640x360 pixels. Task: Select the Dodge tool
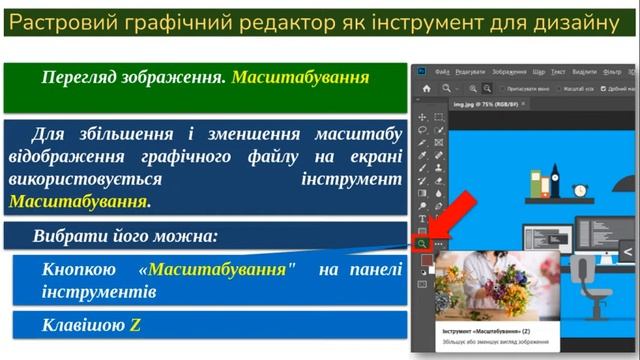coord(422,206)
